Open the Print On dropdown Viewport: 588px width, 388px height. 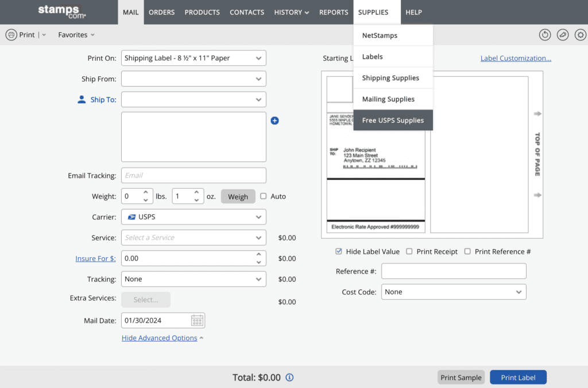pyautogui.click(x=194, y=58)
